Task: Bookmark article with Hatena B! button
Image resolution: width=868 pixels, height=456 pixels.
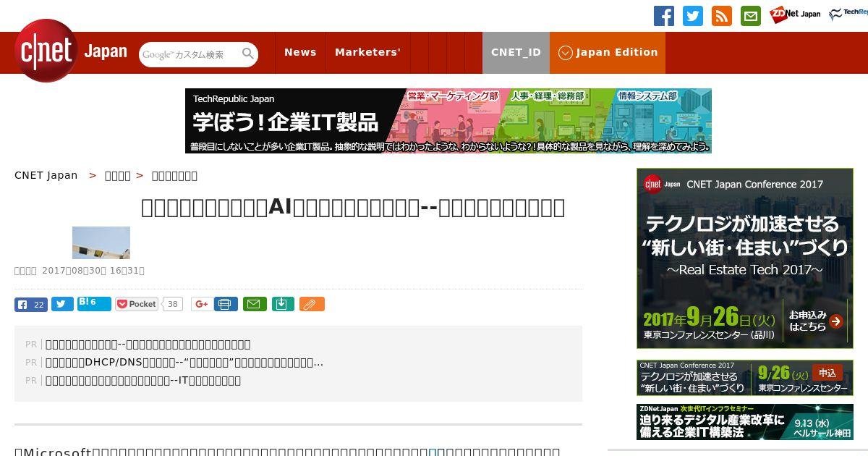Action: pos(94,303)
